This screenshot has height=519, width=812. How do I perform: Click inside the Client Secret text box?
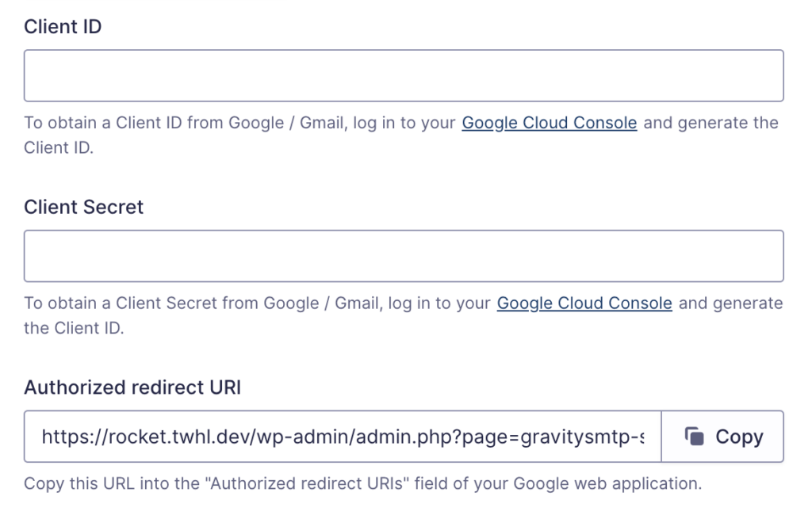[406, 255]
